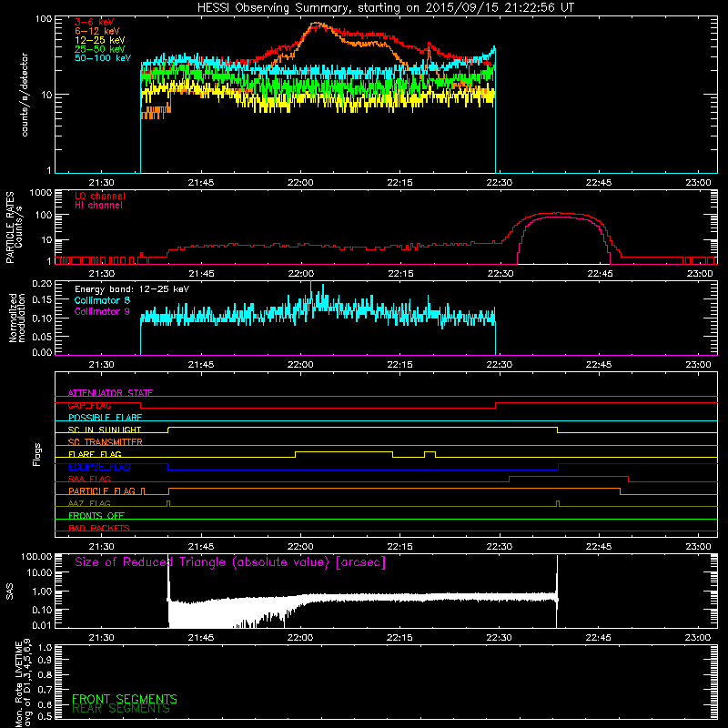
Task: Click the Collimator 9 legend label
Action: coord(102,311)
